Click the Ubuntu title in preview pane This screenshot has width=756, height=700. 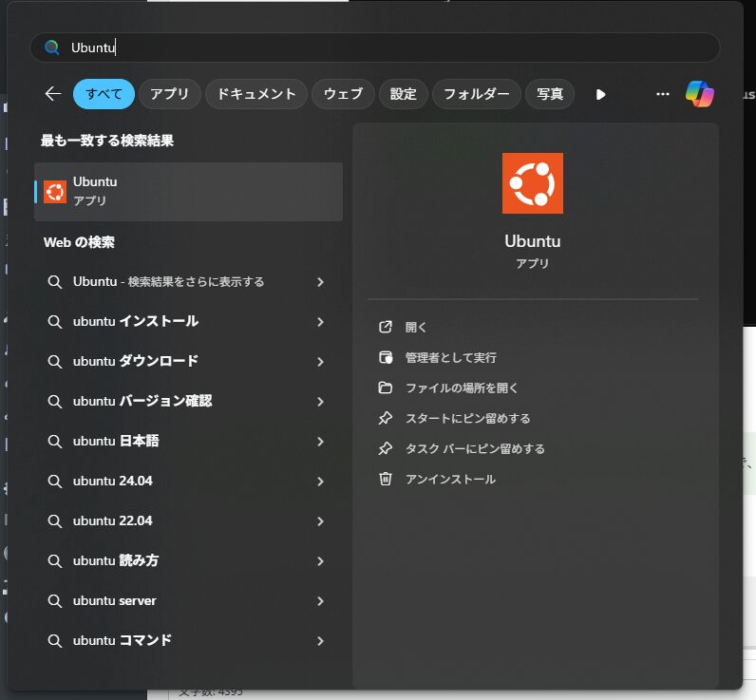(x=532, y=241)
